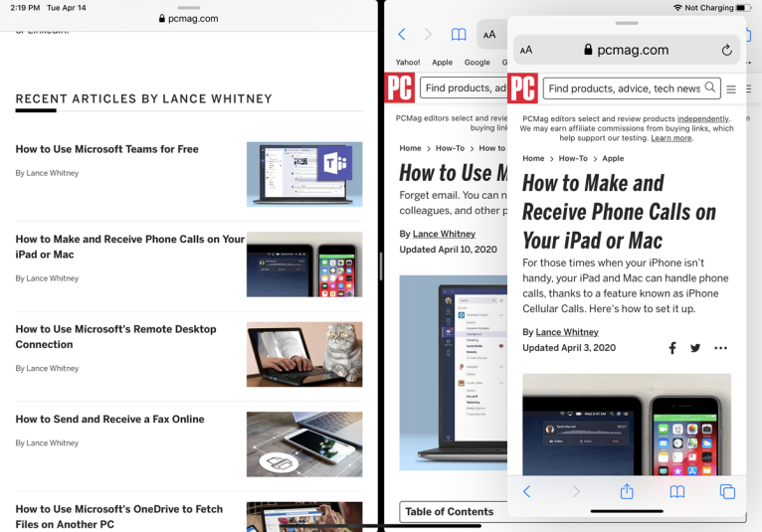This screenshot has height=532, width=762.
Task: Tap slide-over window grabber handle at top
Action: tap(627, 23)
